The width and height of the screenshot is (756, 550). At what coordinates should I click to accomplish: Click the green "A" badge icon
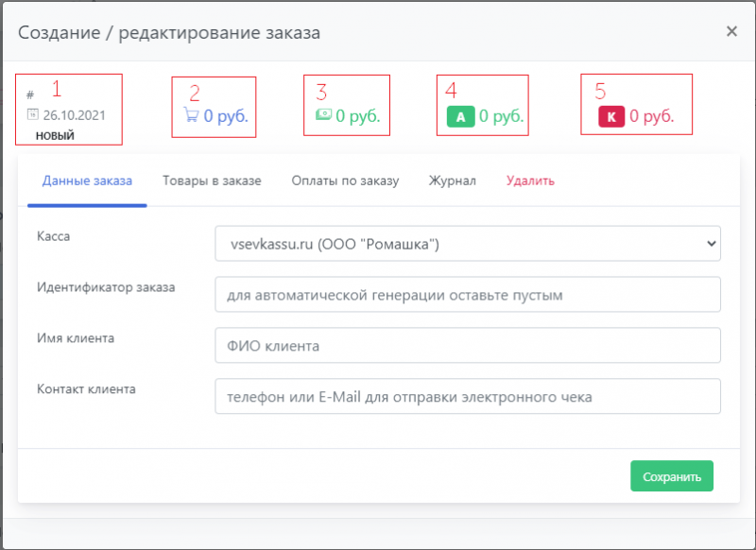click(460, 117)
